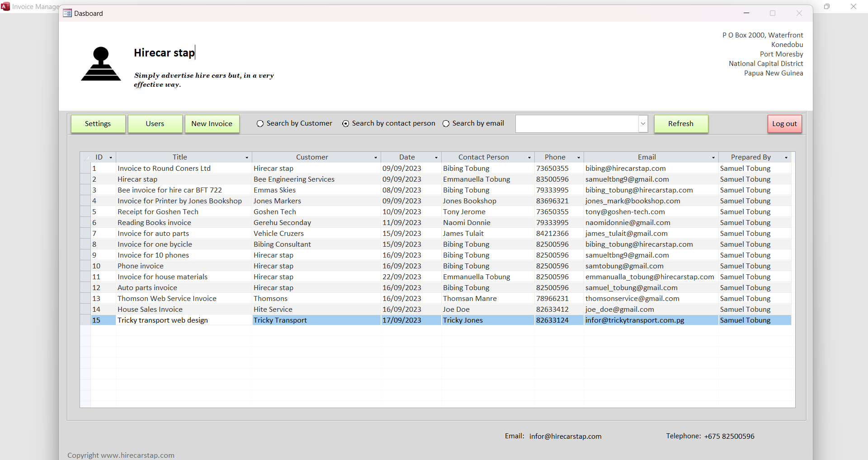Click email 'infor@trickytransport.com.pg'

coord(635,320)
